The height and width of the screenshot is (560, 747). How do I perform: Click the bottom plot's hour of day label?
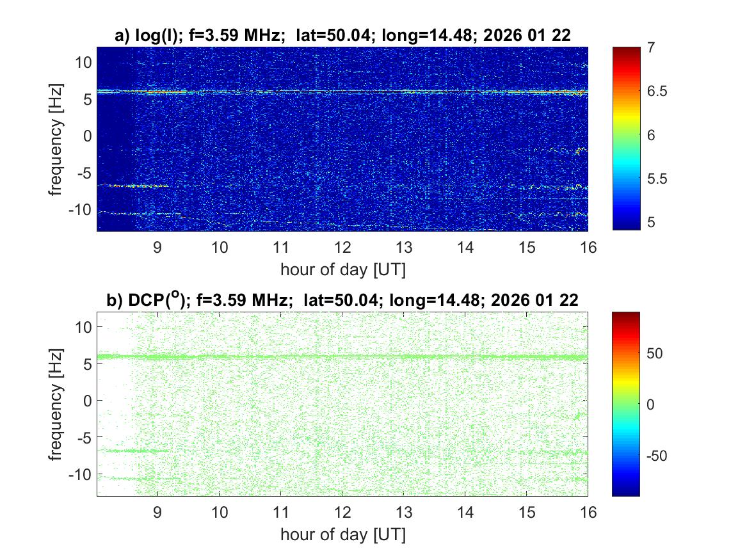coord(342,534)
